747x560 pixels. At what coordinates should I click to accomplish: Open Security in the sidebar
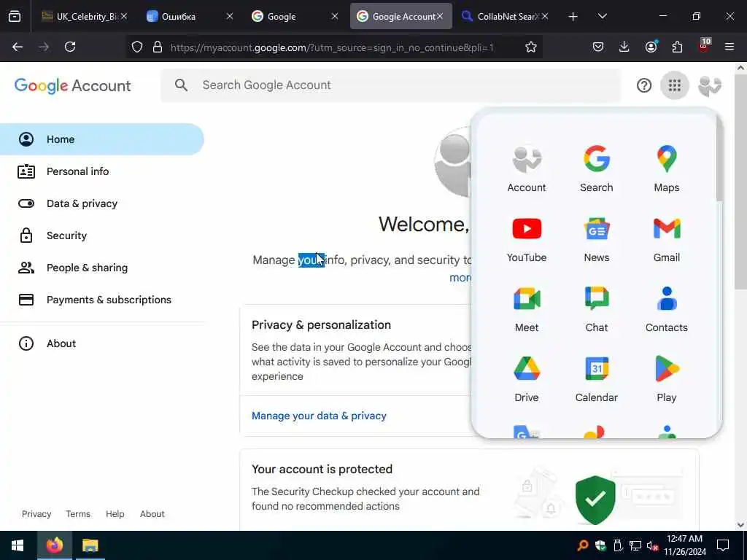pos(102,236)
